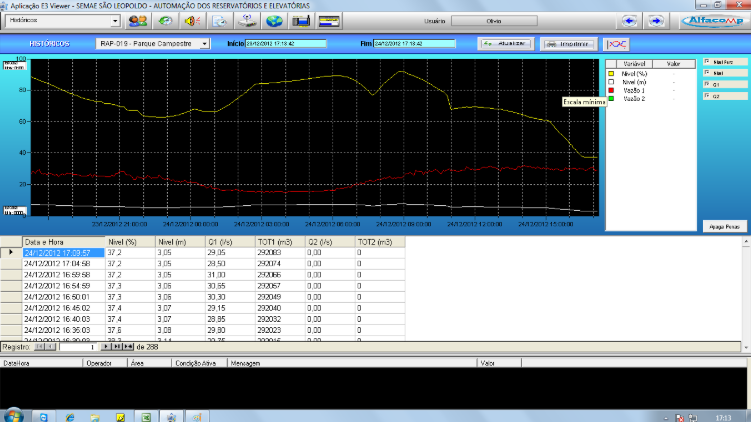Click the globe icon in the toolbar
The height and width of the screenshot is (422, 751).
coord(273,20)
